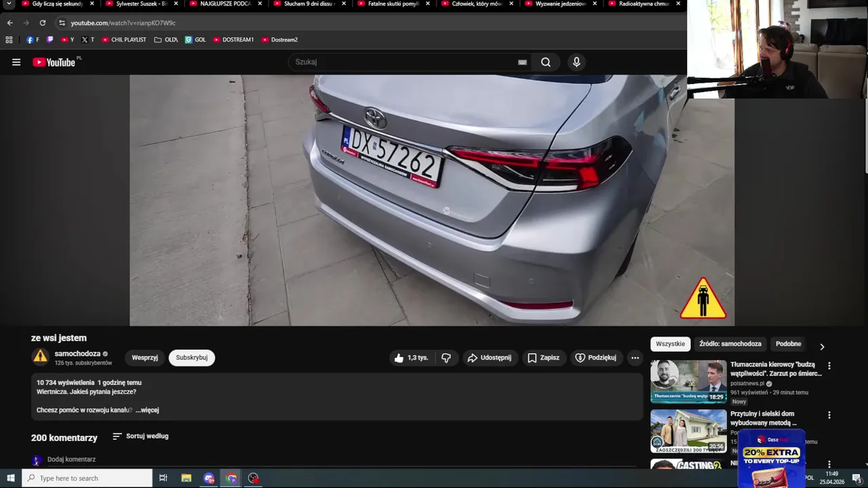The height and width of the screenshot is (488, 868).
Task: View site information icon in address bar
Action: [62, 22]
